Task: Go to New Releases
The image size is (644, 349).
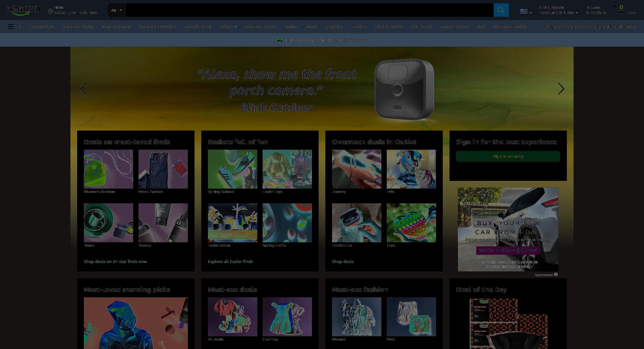Action: click(x=116, y=27)
